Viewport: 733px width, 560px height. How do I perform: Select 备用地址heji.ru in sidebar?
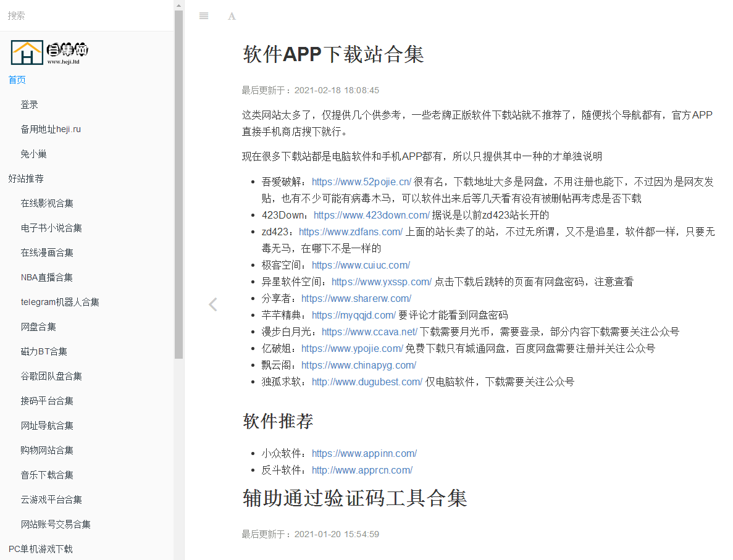tap(51, 130)
